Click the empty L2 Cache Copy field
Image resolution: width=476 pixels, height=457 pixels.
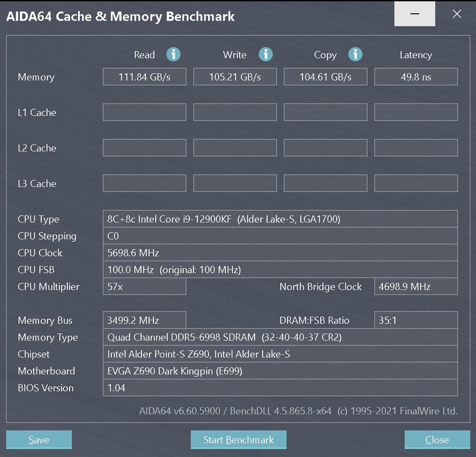325,148
